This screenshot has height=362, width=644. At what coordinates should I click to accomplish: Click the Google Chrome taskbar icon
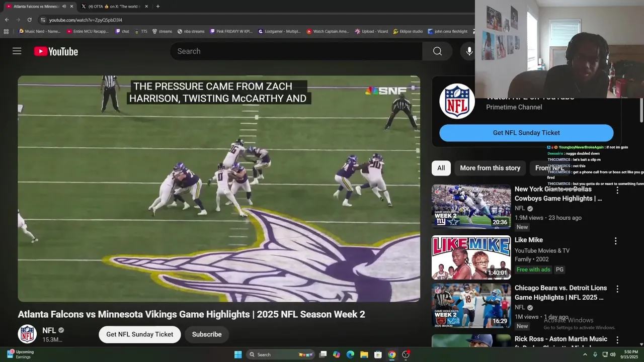click(392, 354)
